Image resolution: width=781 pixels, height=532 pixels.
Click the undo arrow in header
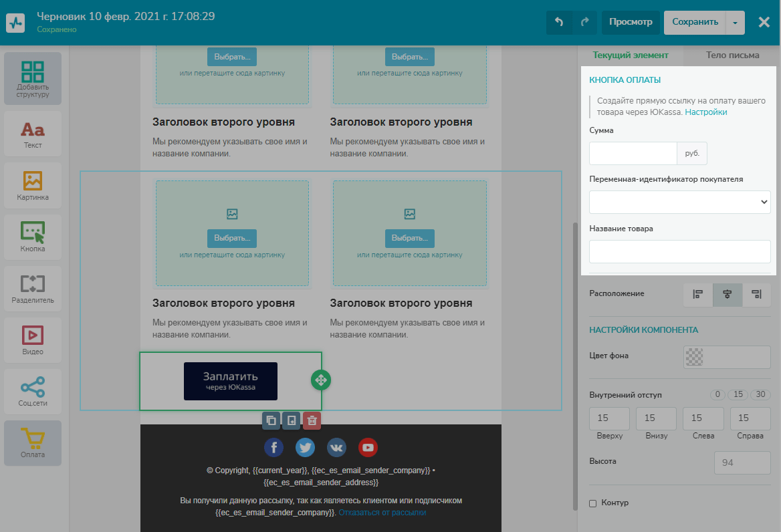click(x=559, y=22)
